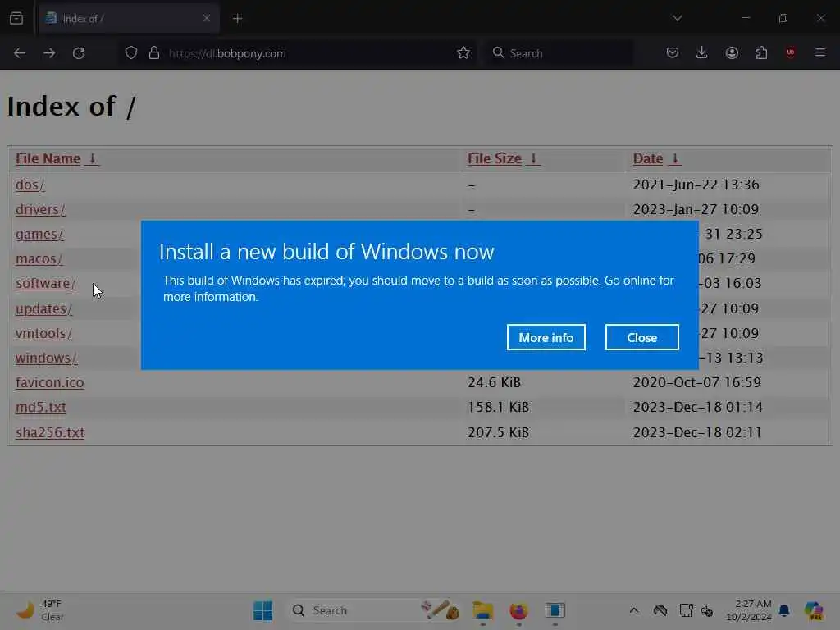The height and width of the screenshot is (630, 840).
Task: Click the tray icon left of the clock
Action: [x=707, y=610]
